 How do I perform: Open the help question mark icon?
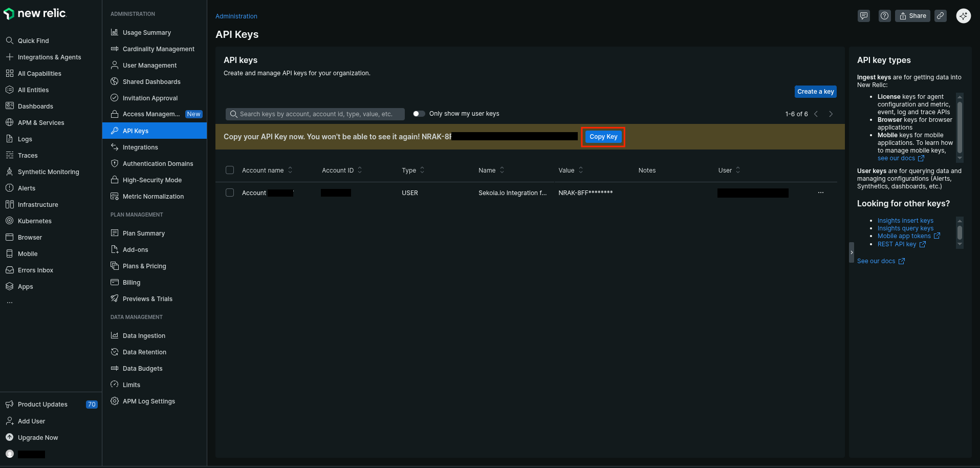click(884, 16)
